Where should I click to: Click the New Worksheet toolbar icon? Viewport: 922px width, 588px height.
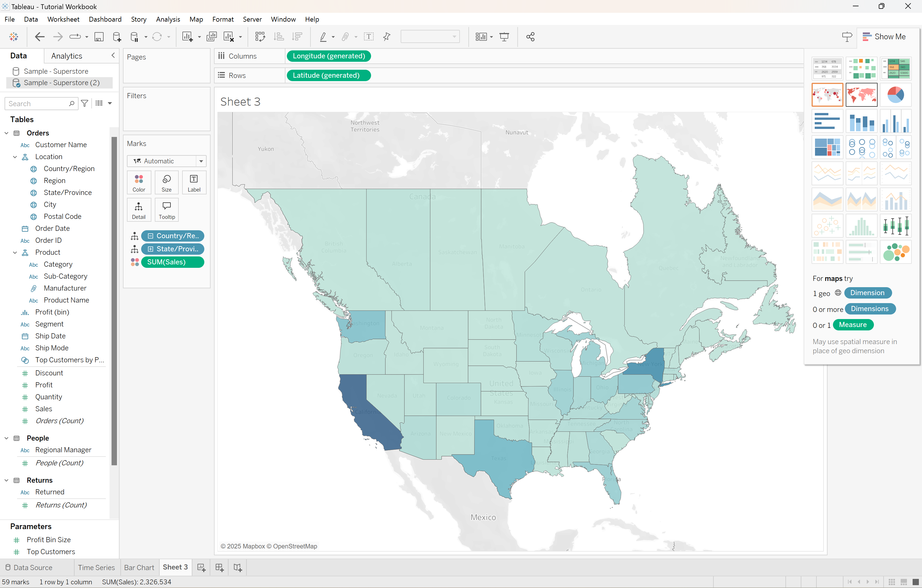pos(188,37)
